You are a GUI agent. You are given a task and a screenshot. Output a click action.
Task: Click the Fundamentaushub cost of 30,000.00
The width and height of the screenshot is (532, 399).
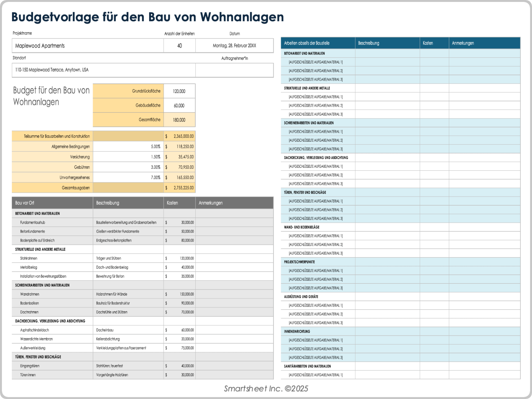[183, 222]
